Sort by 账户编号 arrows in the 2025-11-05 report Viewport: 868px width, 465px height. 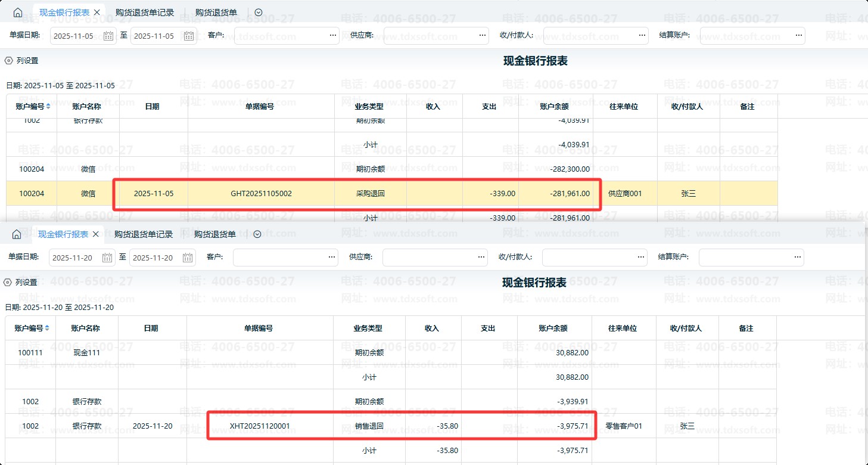[48, 107]
